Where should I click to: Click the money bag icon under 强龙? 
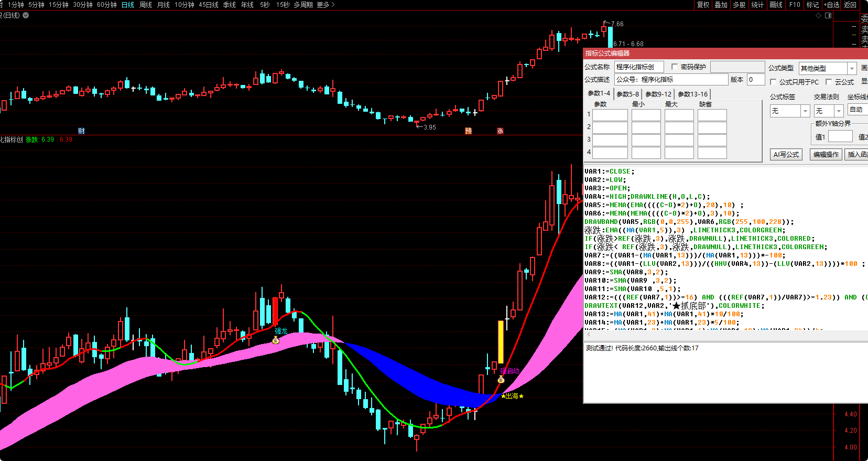tap(276, 340)
